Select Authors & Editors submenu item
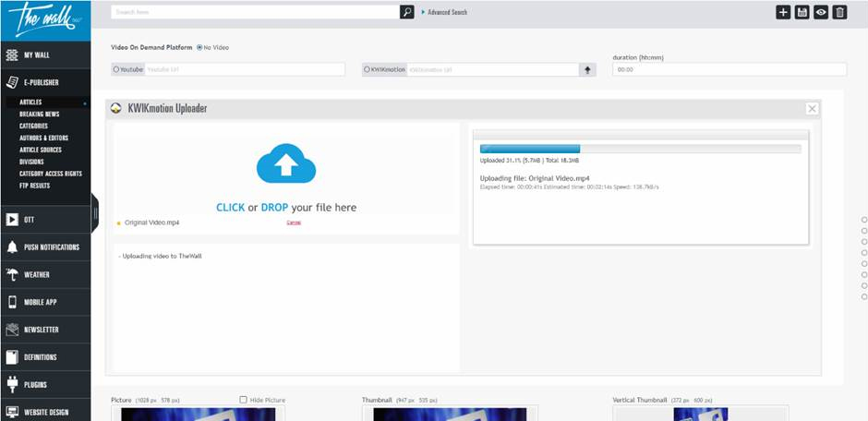This screenshot has height=421, width=868. click(43, 138)
